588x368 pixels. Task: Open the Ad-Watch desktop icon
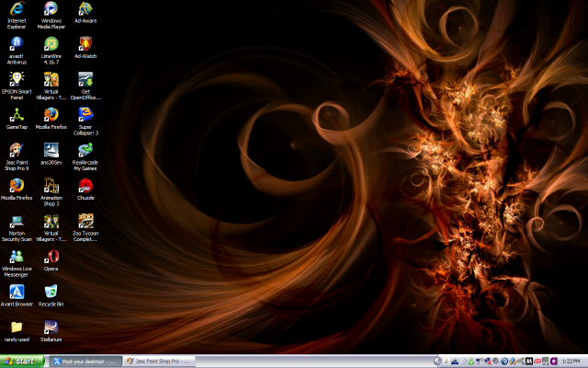[85, 44]
